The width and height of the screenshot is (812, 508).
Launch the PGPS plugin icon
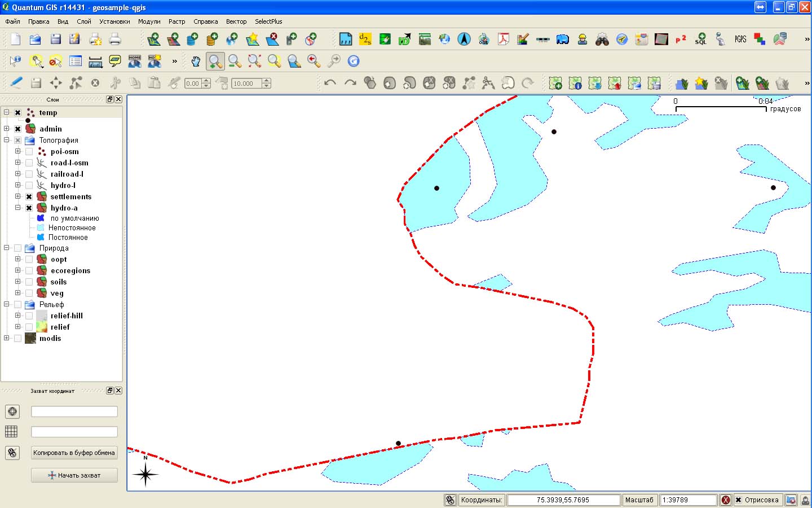click(740, 39)
